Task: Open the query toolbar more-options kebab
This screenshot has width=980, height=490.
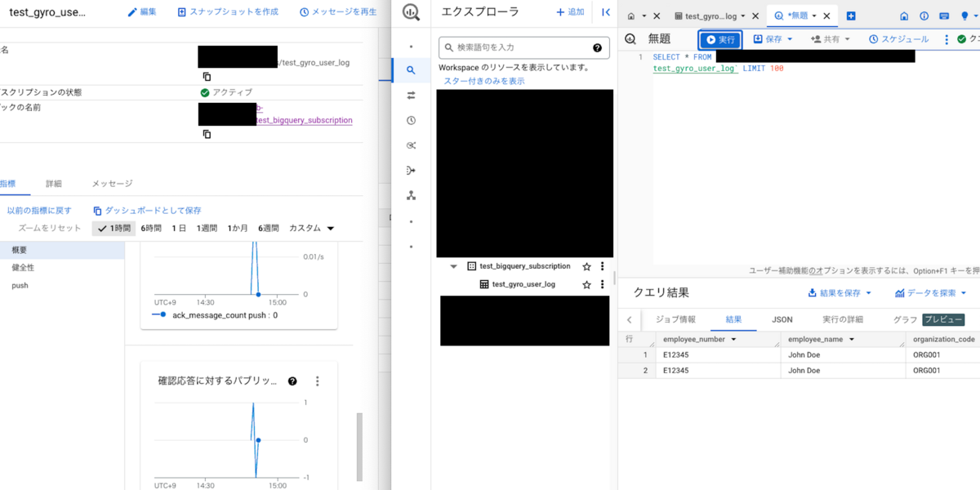Action: [x=947, y=39]
